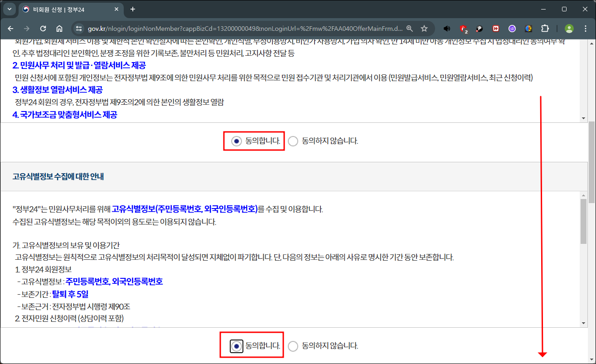Reload the current page
Image resolution: width=596 pixels, height=364 pixels.
click(43, 29)
